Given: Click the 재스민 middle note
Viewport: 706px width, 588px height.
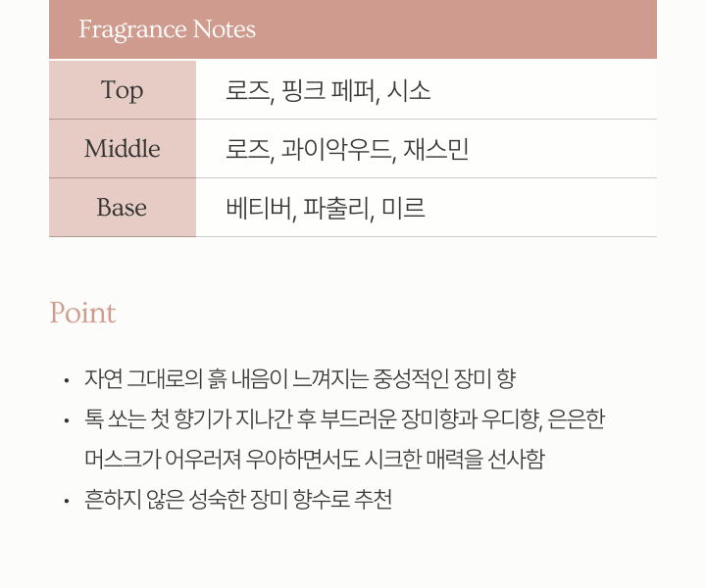Looking at the screenshot, I should point(436,150).
